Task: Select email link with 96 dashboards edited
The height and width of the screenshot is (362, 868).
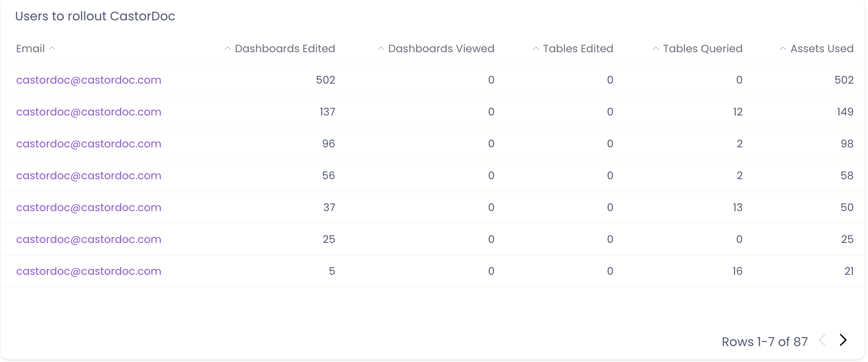Action: pos(88,144)
